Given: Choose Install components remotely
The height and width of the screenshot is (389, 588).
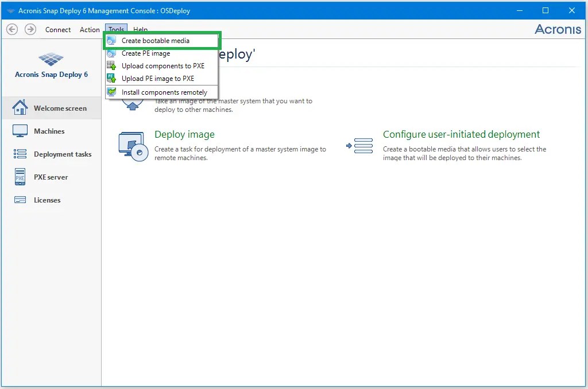Looking at the screenshot, I should (161, 92).
